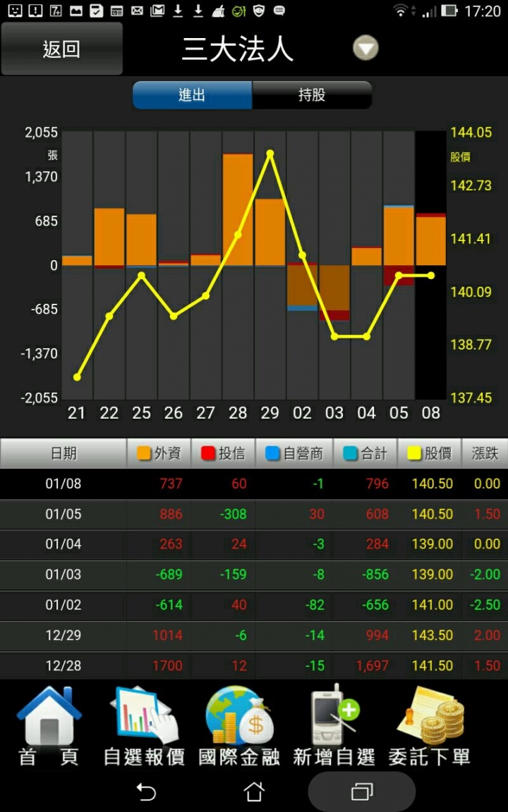508x812 pixels.
Task: Tap the first Gmail notification icon
Action: (x=157, y=11)
